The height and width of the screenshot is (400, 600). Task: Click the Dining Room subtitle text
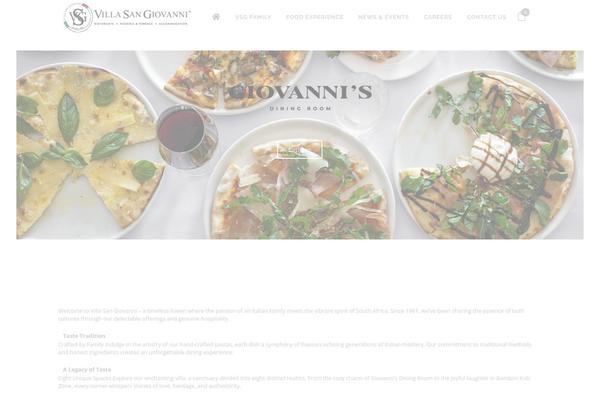click(300, 109)
